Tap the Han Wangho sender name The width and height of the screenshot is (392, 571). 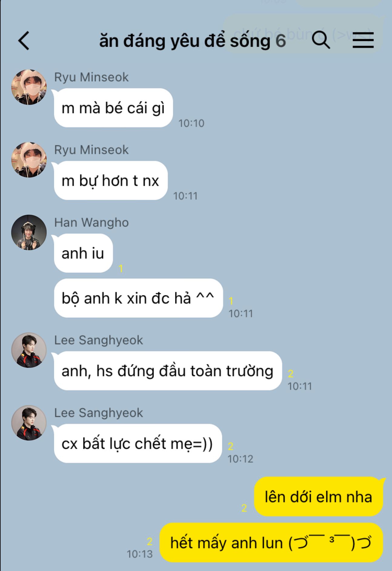click(91, 223)
